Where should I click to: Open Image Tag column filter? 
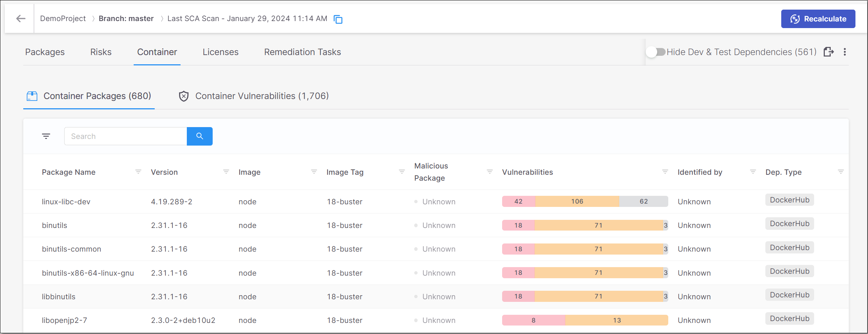point(402,172)
